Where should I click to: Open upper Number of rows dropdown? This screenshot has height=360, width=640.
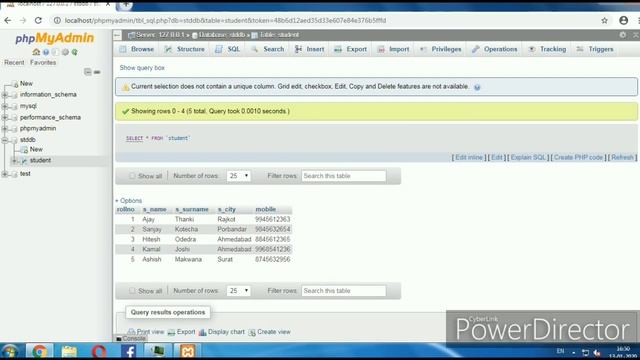pos(238,176)
